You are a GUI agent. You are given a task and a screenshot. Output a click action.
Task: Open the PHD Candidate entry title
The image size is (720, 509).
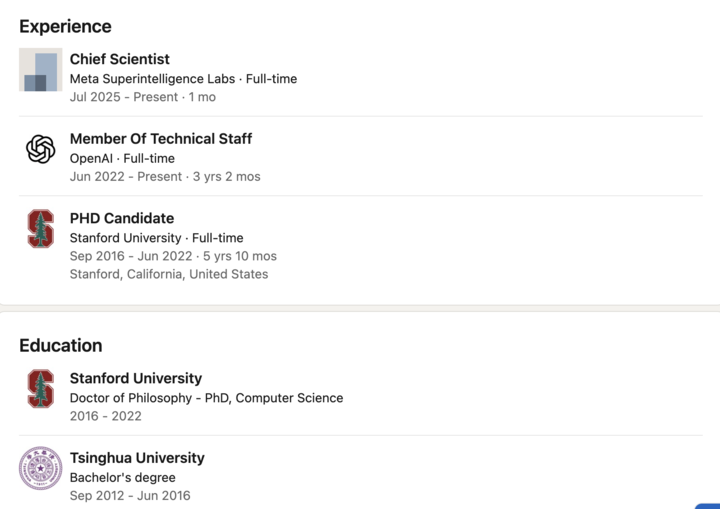coord(121,218)
